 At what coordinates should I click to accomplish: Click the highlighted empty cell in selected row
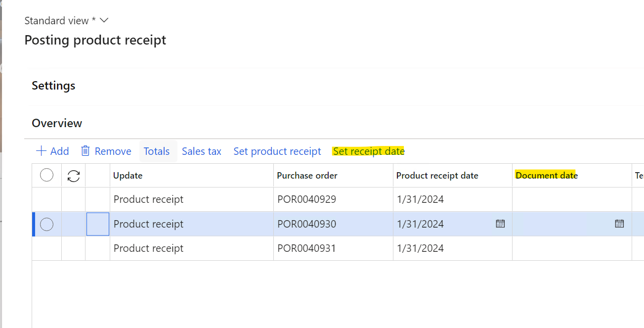98,224
